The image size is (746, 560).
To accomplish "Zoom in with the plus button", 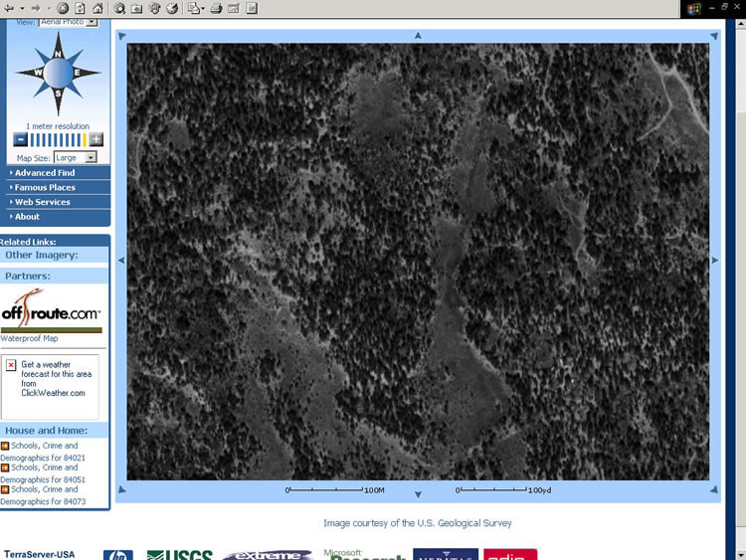I will [x=96, y=140].
